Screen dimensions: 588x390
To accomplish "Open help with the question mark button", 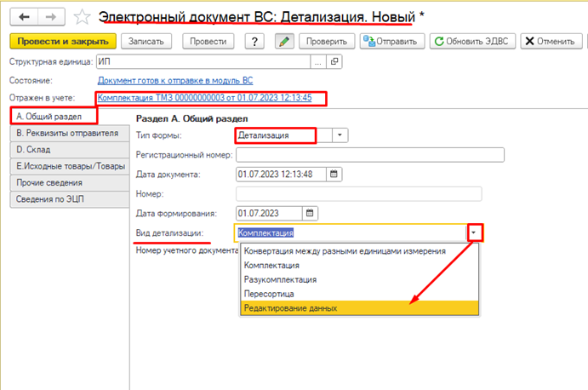I will (x=254, y=41).
